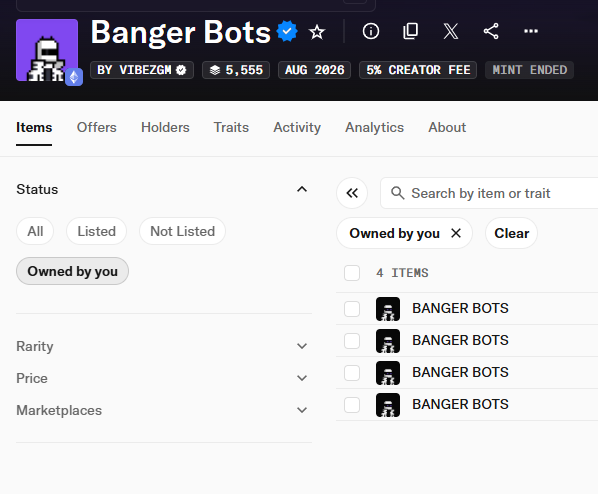Viewport: 598px width, 494px height.
Task: Click the 5% CREATOR FEE badge
Action: [418, 70]
